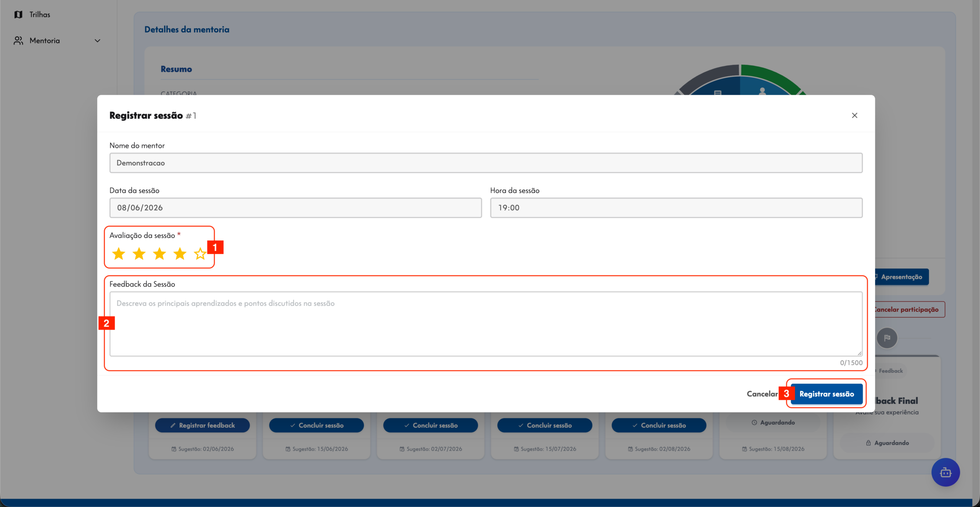This screenshot has height=507, width=980.
Task: Rate the session one star
Action: [x=119, y=253]
